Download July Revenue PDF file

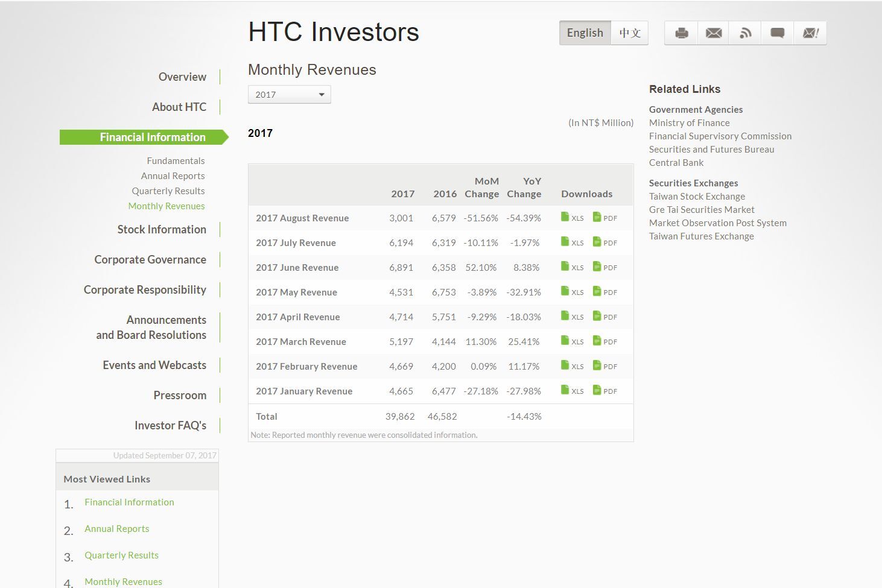(x=605, y=242)
